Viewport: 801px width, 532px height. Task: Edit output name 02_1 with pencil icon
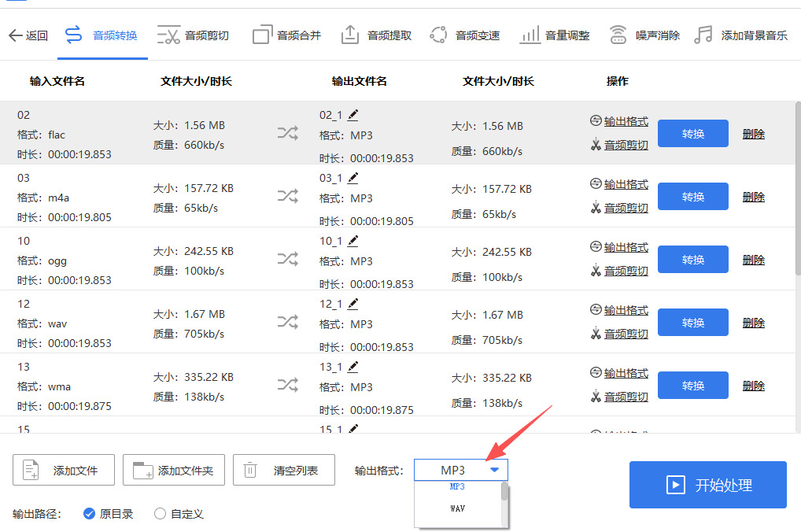pyautogui.click(x=353, y=115)
